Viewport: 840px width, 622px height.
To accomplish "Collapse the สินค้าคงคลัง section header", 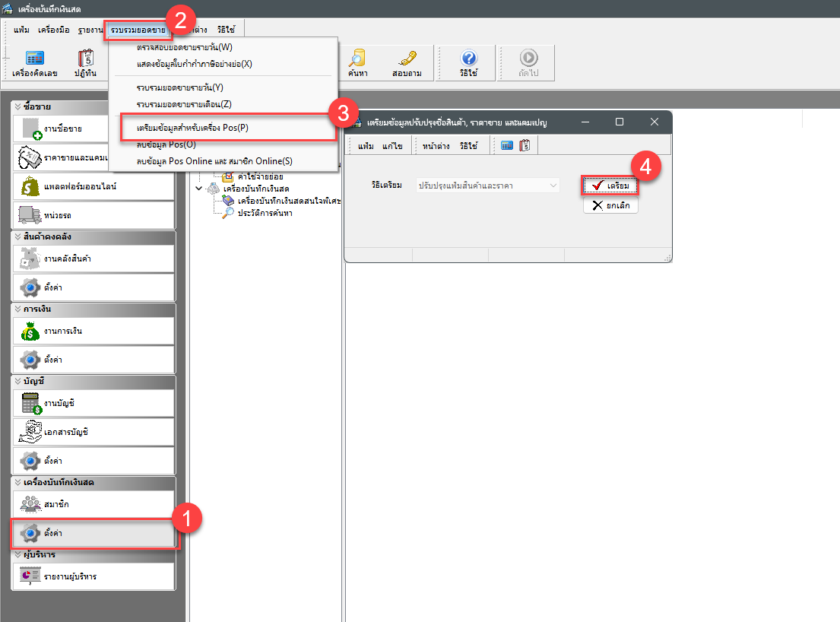I will [x=17, y=236].
